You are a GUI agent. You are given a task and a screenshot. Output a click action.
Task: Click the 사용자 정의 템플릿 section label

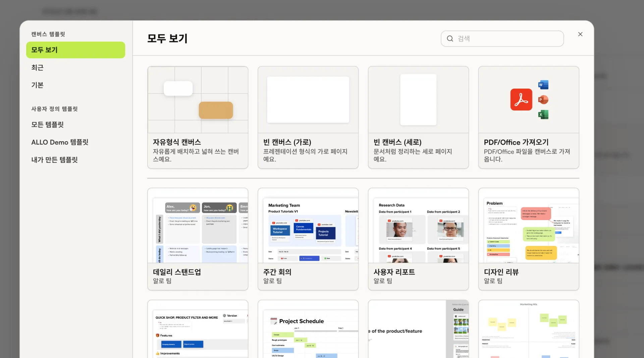click(x=54, y=109)
